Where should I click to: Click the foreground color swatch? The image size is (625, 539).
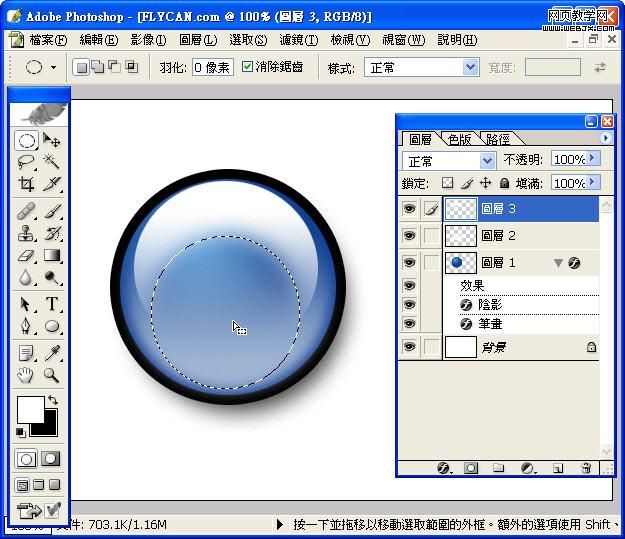coord(29,408)
